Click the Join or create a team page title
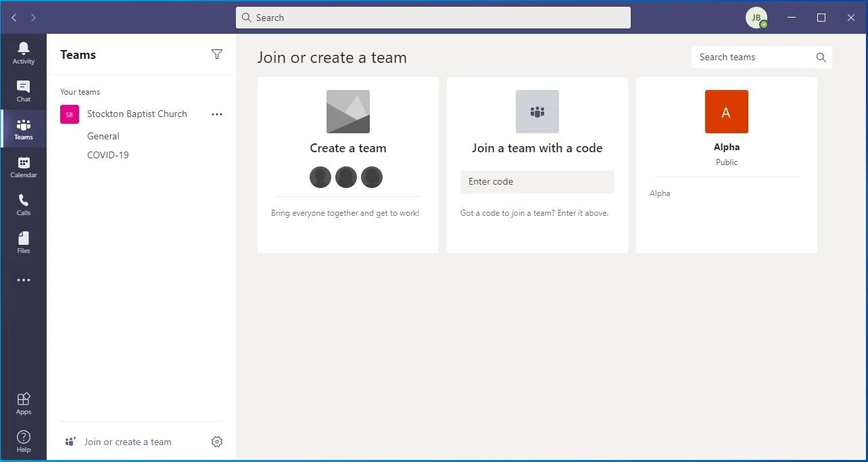Image resolution: width=868 pixels, height=462 pixels. click(x=332, y=57)
